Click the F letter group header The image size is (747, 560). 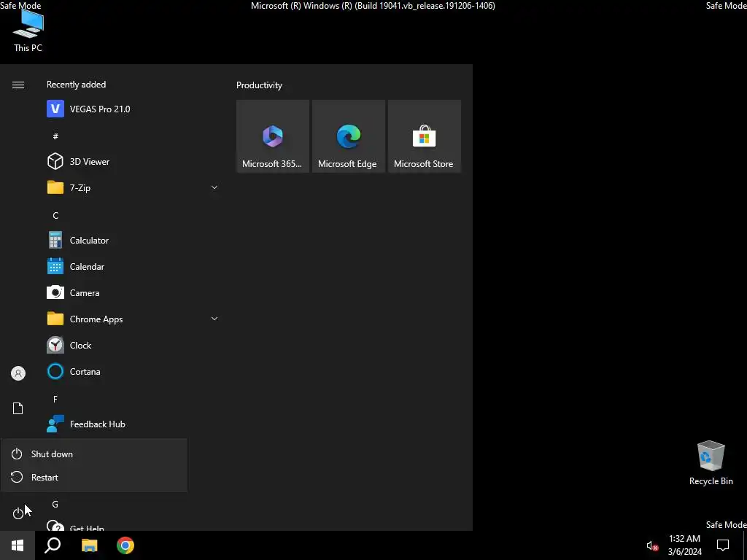[x=55, y=400]
